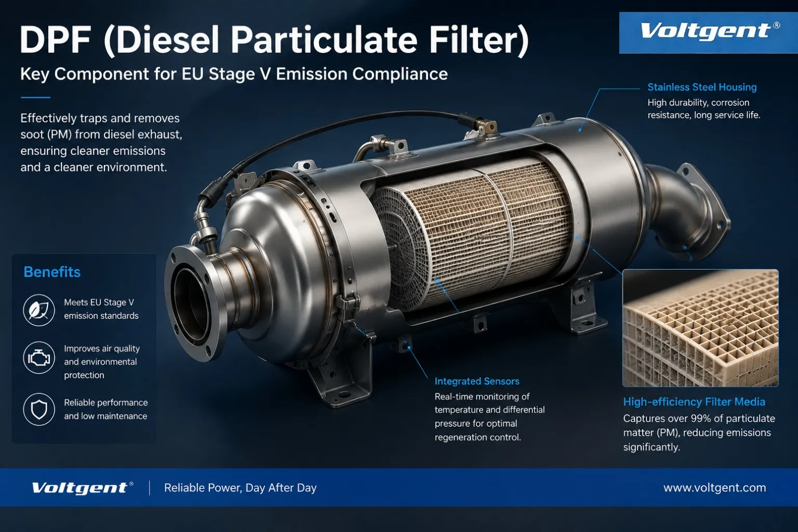Click 'Captures over 99% of particulate' description
The image size is (798, 532).
point(699,433)
